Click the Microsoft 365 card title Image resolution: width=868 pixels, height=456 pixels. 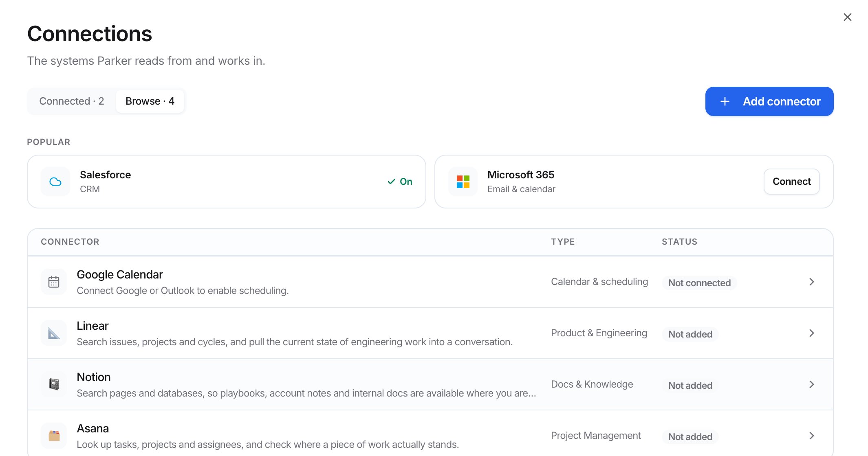521,175
